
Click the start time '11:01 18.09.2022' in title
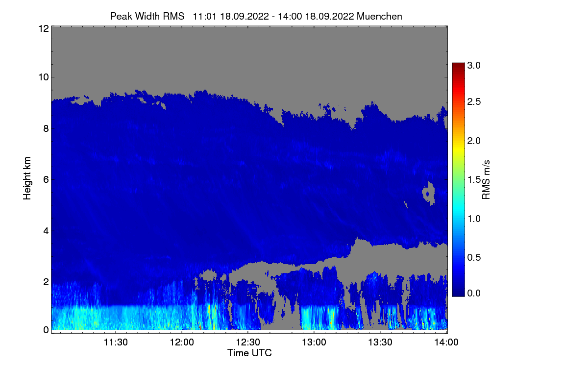point(231,16)
